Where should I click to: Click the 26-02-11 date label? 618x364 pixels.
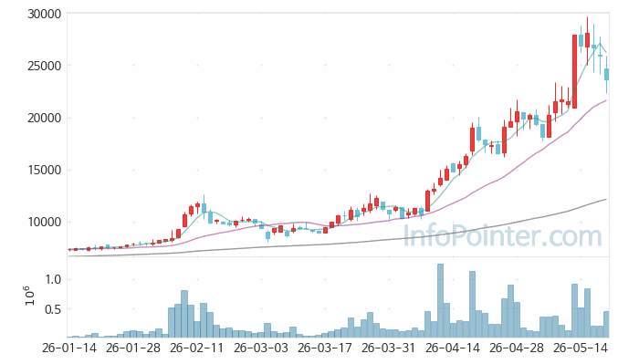(197, 348)
